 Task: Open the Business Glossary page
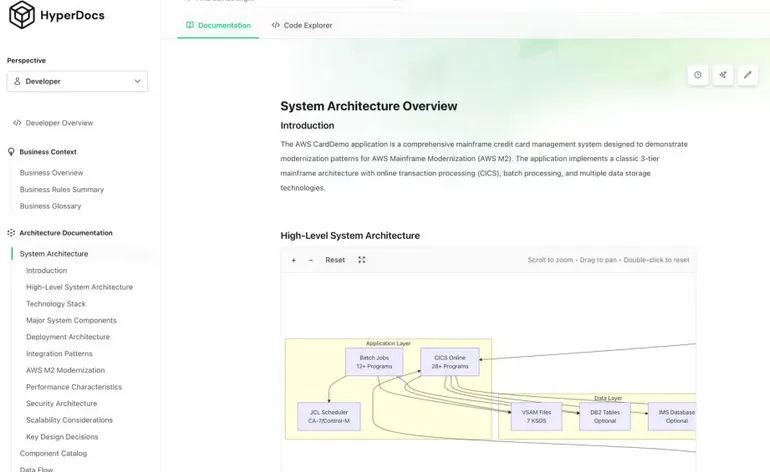(x=51, y=206)
